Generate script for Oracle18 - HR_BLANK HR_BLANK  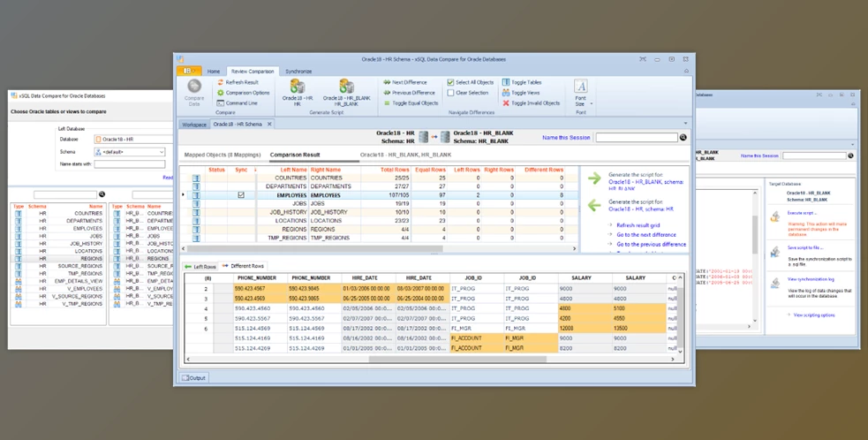346,92
